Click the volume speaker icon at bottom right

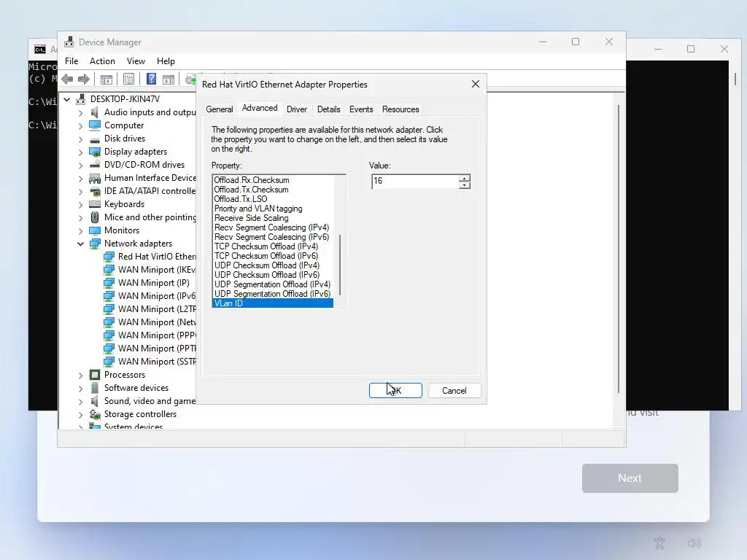coord(694,542)
